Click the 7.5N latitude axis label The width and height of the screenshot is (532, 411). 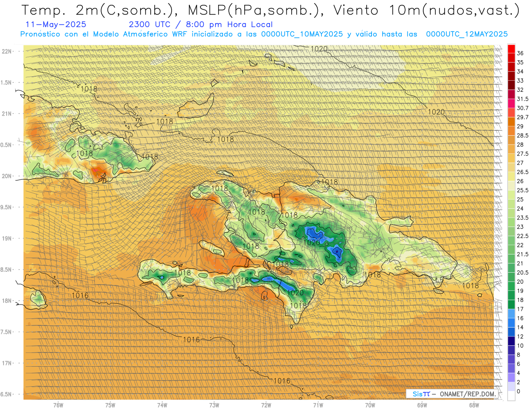pos(7,332)
